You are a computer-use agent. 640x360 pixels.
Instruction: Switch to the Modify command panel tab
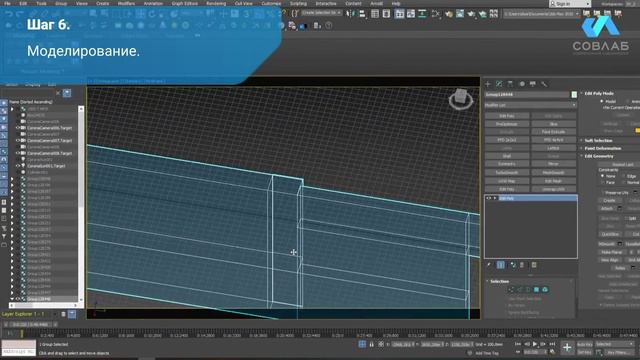point(499,84)
